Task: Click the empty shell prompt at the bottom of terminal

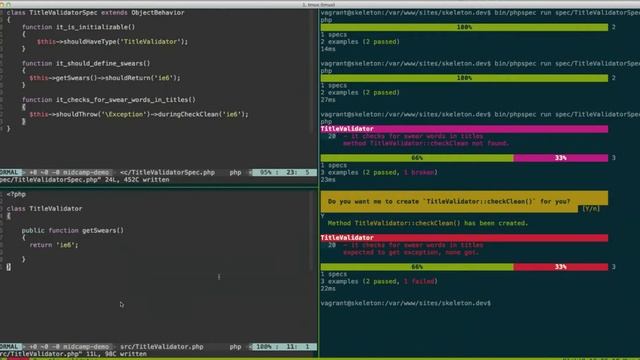Action: [x=406, y=303]
